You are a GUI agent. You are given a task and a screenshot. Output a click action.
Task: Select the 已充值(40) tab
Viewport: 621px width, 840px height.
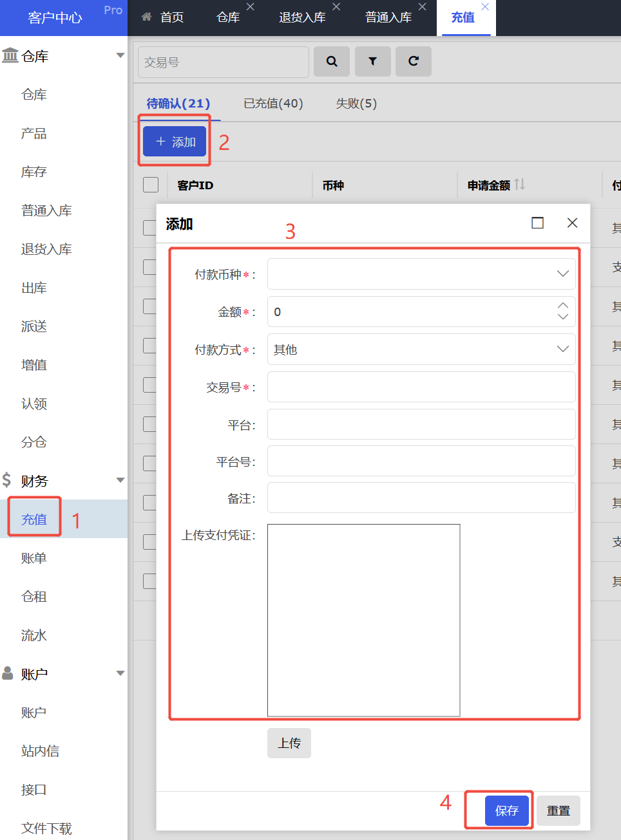[x=273, y=104]
